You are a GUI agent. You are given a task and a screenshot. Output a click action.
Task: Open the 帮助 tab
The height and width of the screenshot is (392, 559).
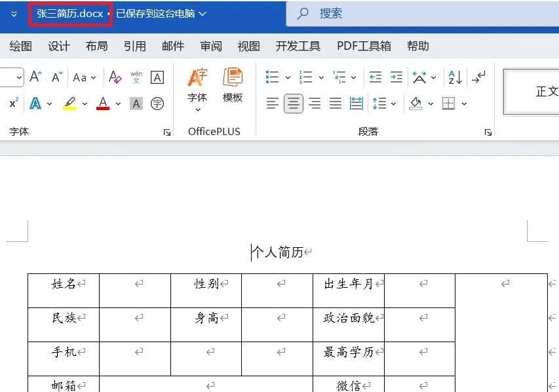coord(418,46)
